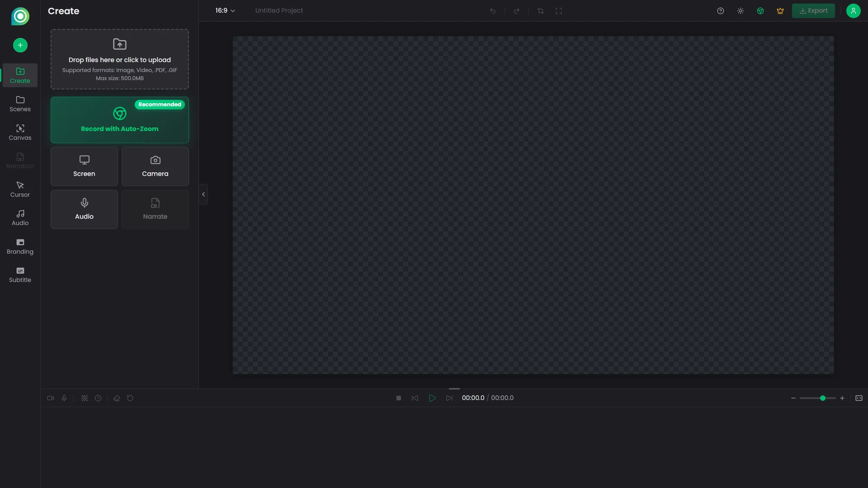Open the Narration sidebar tab

click(20, 160)
